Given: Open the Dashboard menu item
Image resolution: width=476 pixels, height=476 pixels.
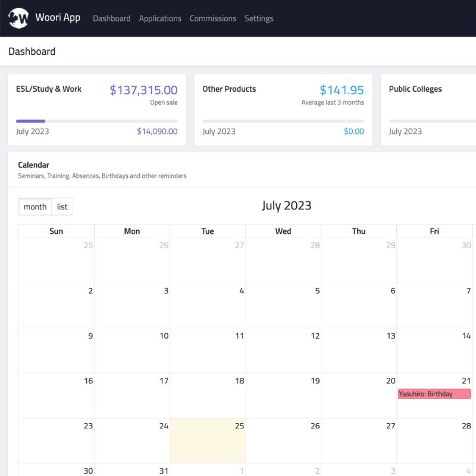Looking at the screenshot, I should point(111,18).
